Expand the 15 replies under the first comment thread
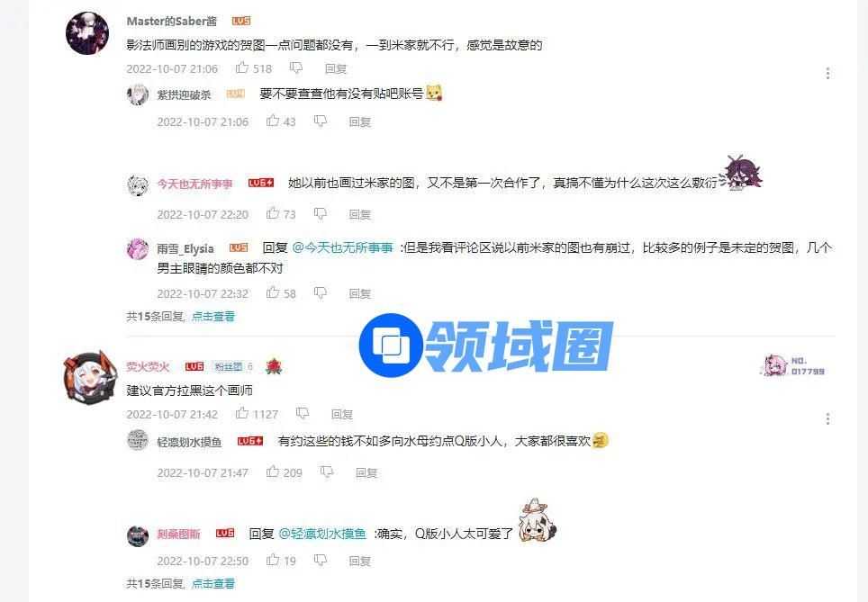The image size is (868, 602). click(213, 317)
